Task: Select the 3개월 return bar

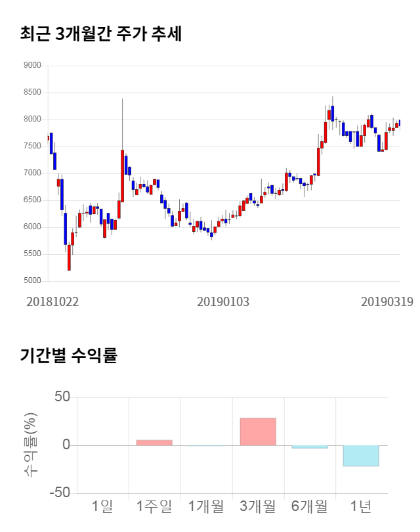Action: (x=258, y=432)
